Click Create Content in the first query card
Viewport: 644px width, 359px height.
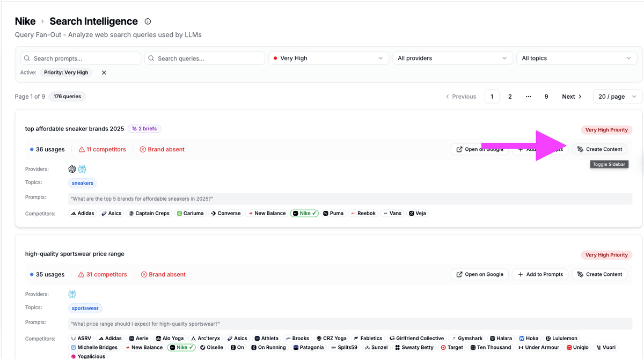(x=599, y=149)
